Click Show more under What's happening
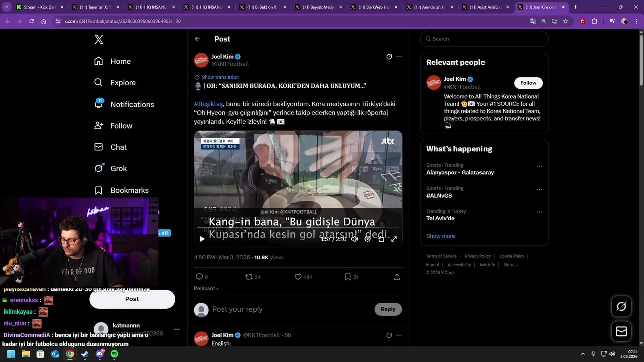644x362 pixels. click(x=440, y=236)
